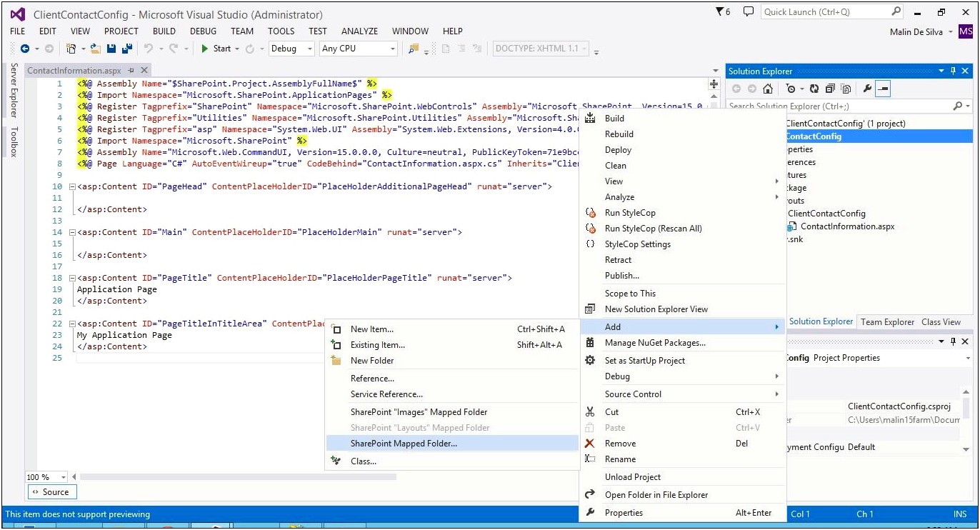
Task: Click Build in the context menu
Action: [682, 119]
